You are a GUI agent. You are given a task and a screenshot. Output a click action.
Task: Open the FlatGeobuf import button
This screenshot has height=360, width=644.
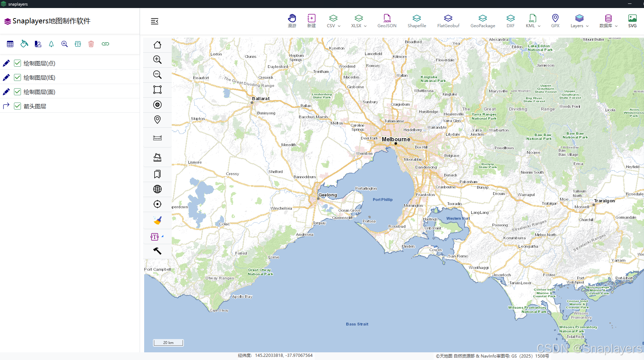pyautogui.click(x=448, y=21)
